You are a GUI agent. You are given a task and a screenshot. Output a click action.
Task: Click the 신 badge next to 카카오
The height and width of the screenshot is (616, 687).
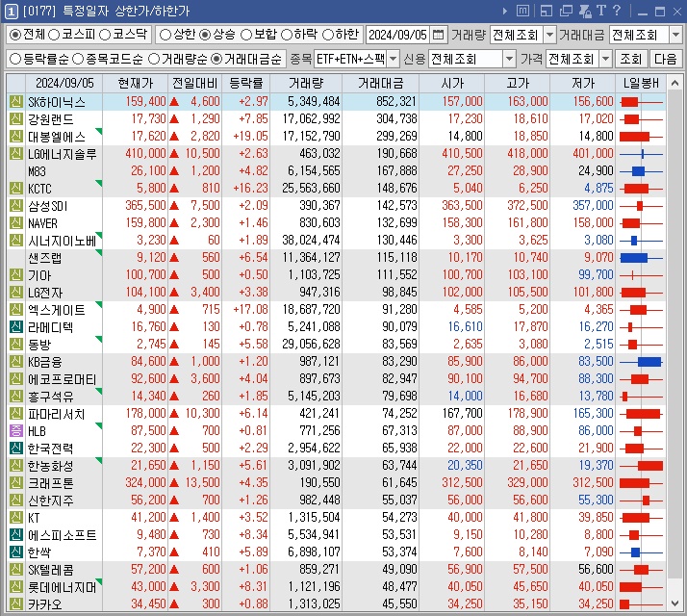point(16,604)
